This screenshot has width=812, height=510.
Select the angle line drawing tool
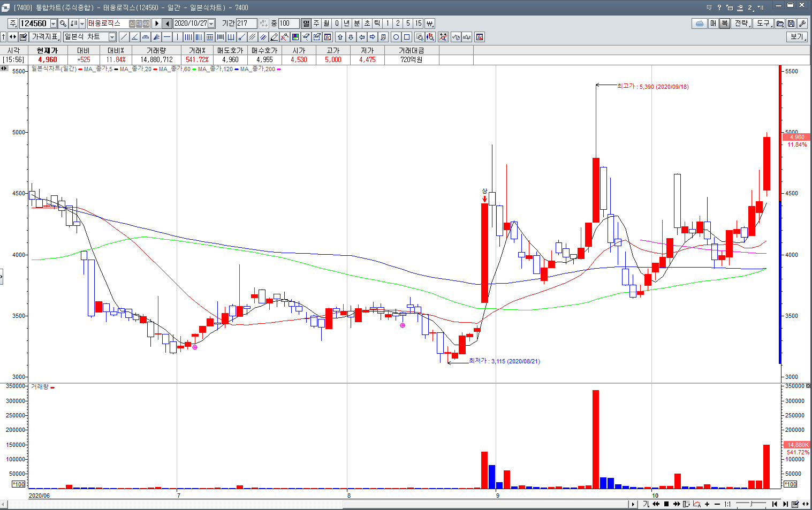coord(134,37)
